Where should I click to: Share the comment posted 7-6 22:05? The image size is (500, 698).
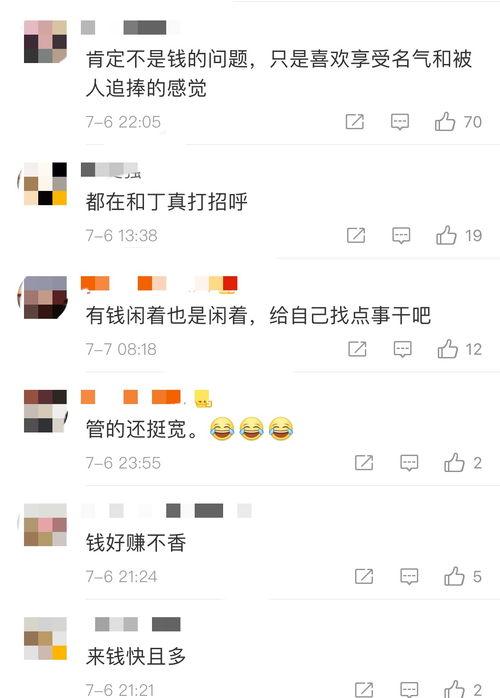pyautogui.click(x=355, y=122)
